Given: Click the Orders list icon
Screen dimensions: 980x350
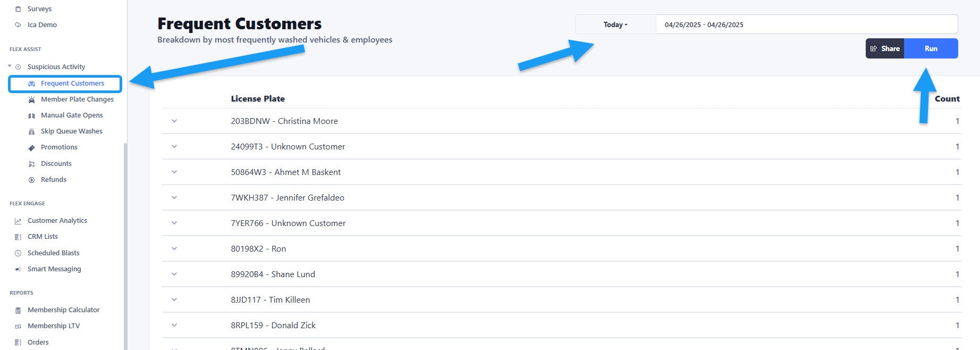Looking at the screenshot, I should click(18, 343).
